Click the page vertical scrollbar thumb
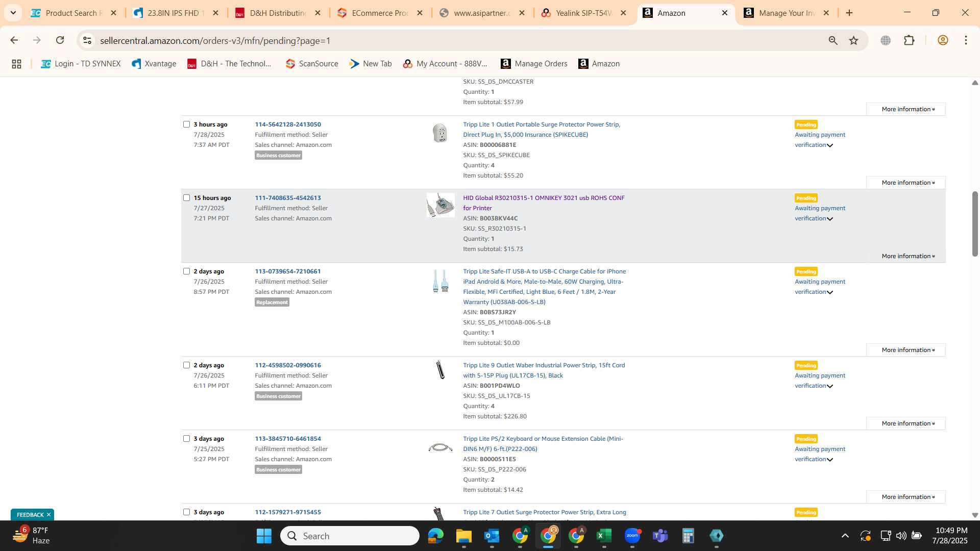The height and width of the screenshot is (551, 980). (x=974, y=223)
